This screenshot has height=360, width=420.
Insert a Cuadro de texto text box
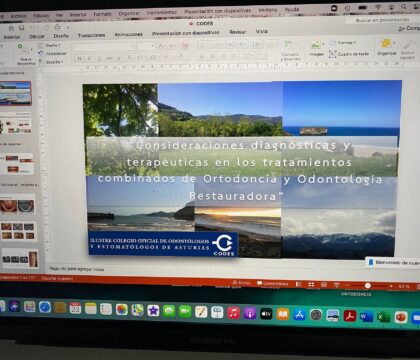click(349, 54)
